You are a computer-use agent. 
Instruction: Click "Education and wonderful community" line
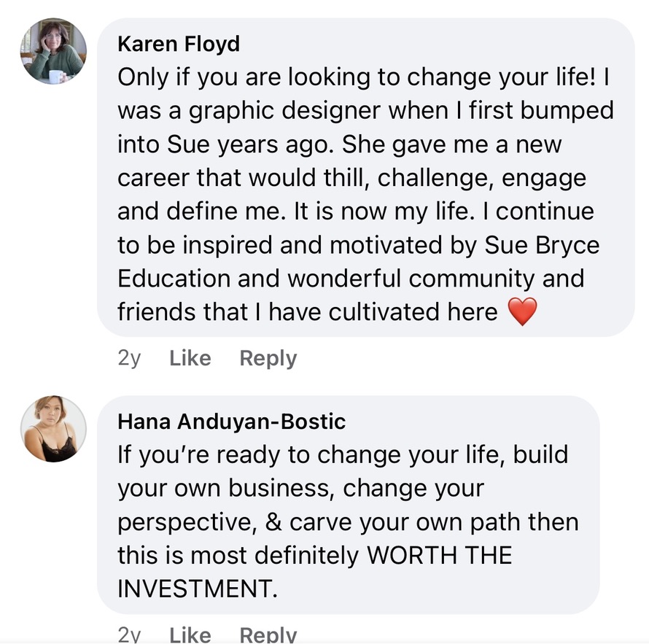[x=350, y=279]
